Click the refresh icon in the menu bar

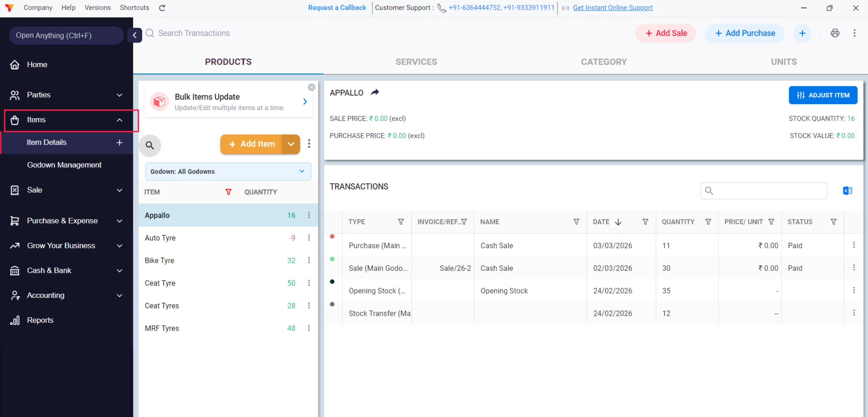point(162,7)
